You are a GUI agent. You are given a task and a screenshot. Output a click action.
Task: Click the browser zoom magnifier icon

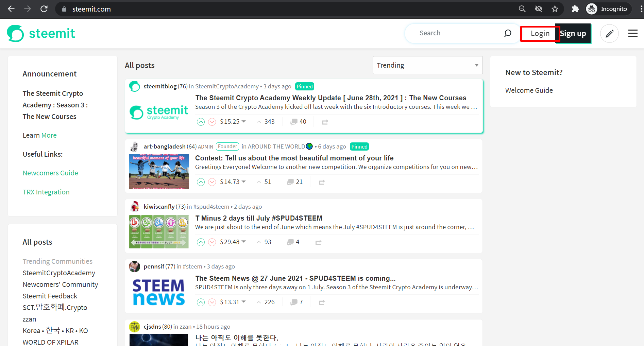pos(522,9)
